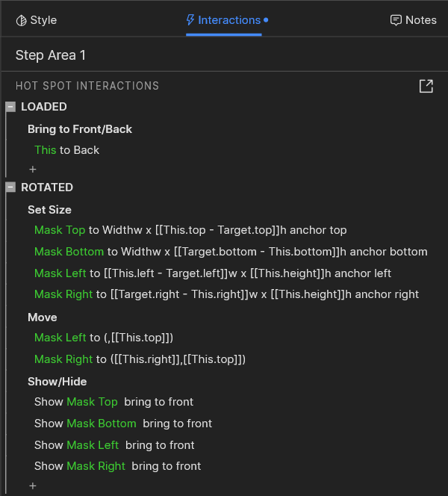The height and width of the screenshot is (496, 448).
Task: Add action under ROTATED with plus
Action: coord(32,486)
